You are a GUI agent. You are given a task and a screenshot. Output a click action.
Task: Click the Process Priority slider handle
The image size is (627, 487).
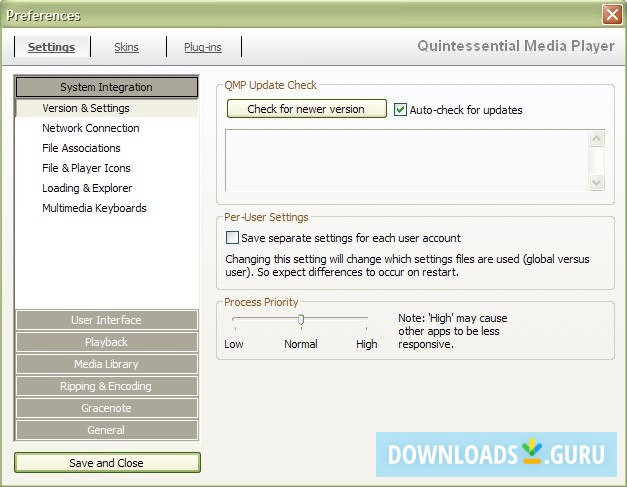[301, 319]
